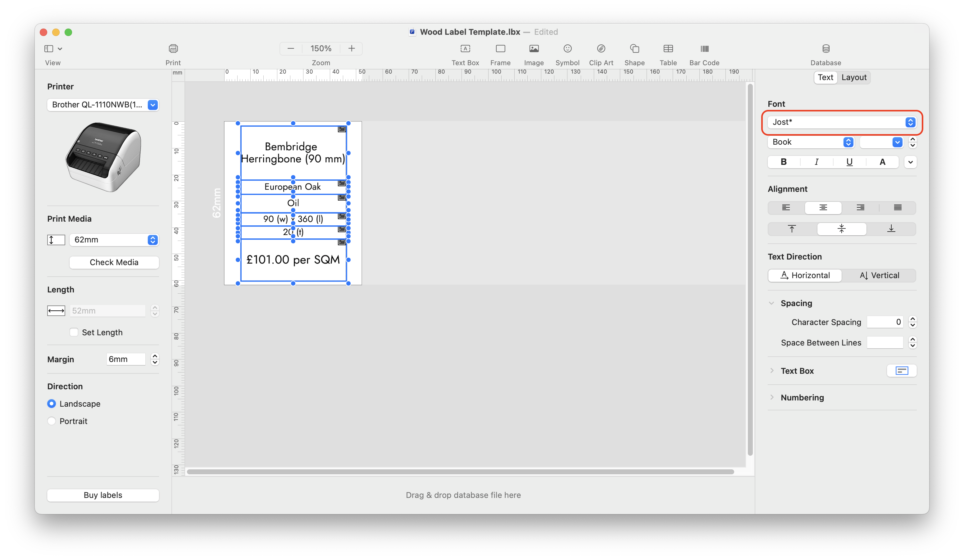Open the 62mm print media dropdown

click(x=114, y=240)
